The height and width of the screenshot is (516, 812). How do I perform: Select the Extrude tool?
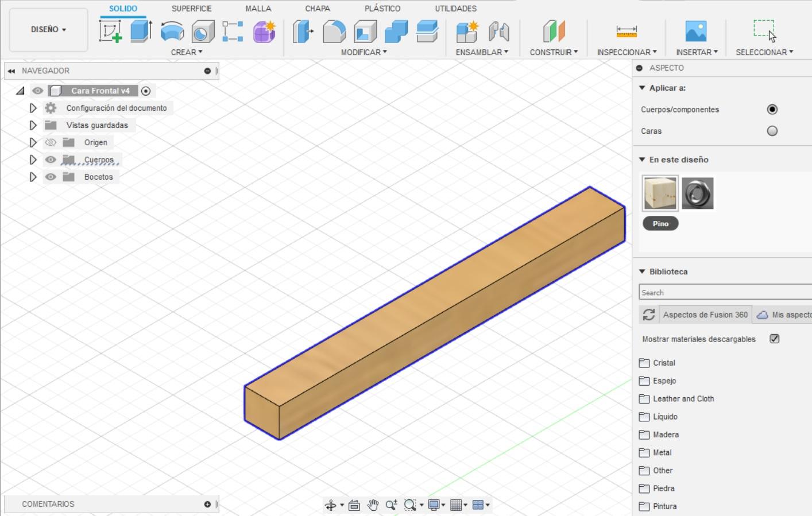(141, 31)
